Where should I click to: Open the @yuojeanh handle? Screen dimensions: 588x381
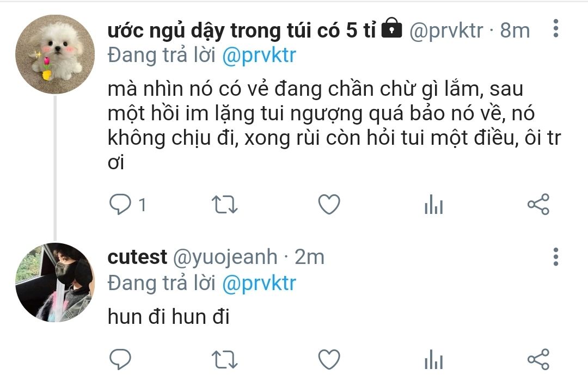point(225,258)
